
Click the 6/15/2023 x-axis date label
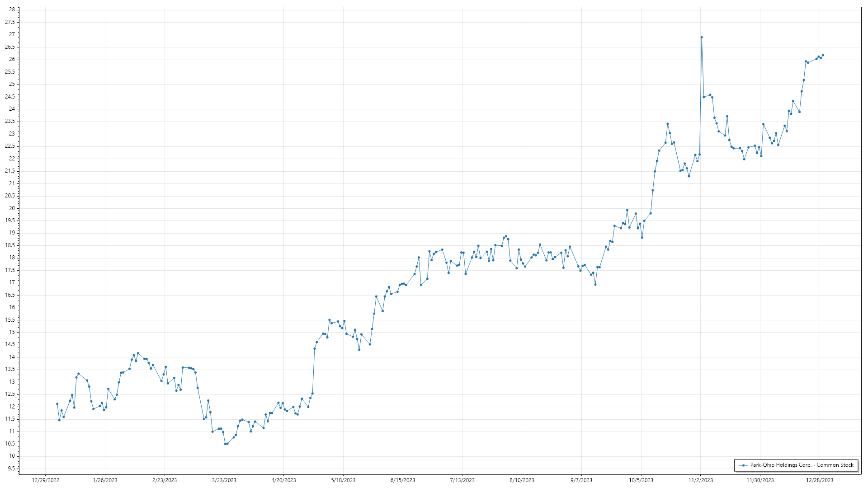click(402, 480)
